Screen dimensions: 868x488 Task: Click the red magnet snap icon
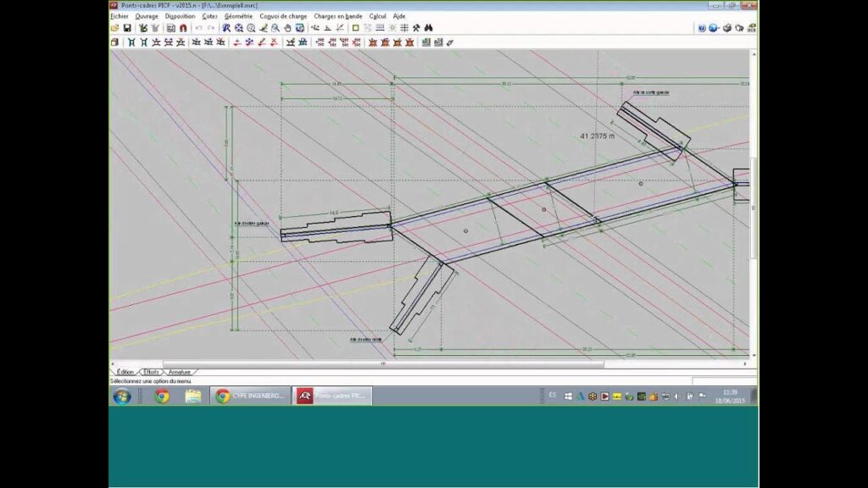pos(183,28)
